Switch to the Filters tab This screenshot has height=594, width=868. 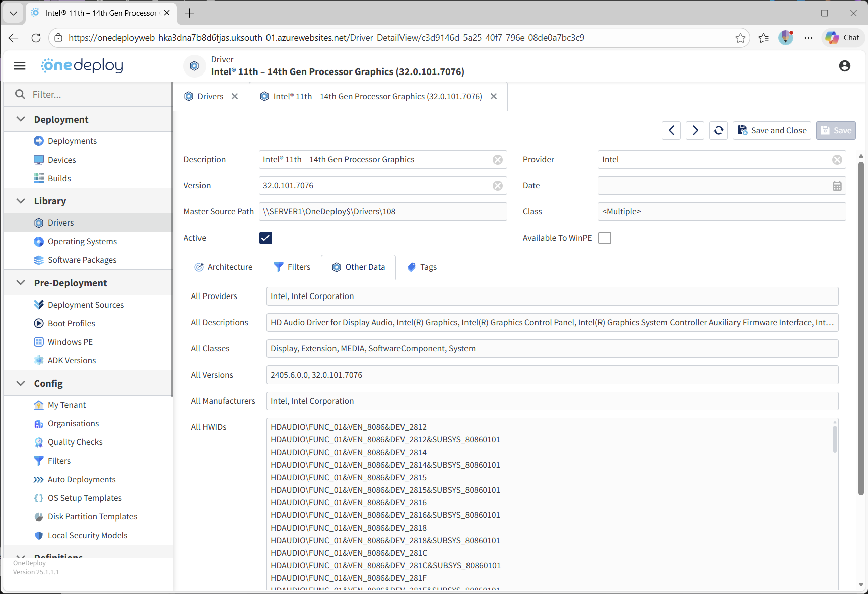[x=292, y=267]
